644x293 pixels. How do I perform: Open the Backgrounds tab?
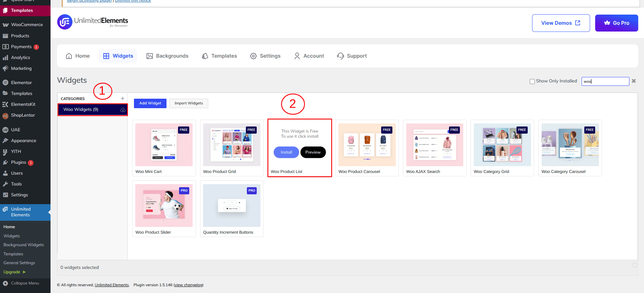click(x=167, y=56)
